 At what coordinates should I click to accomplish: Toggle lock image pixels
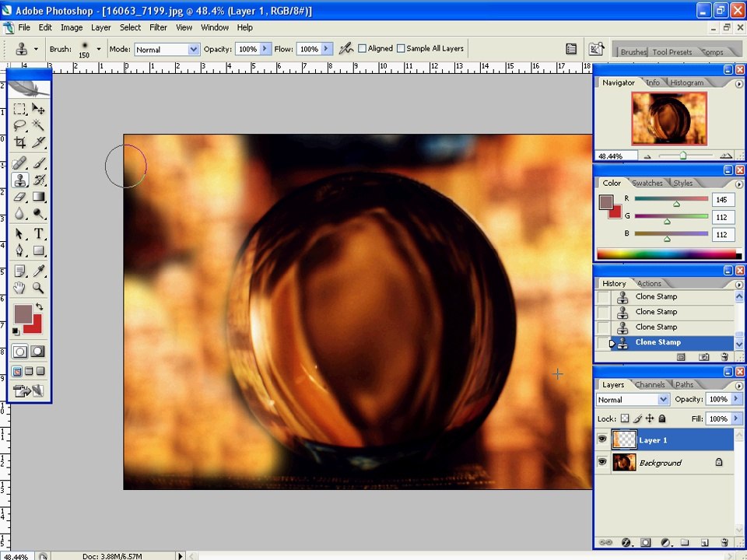(x=637, y=418)
